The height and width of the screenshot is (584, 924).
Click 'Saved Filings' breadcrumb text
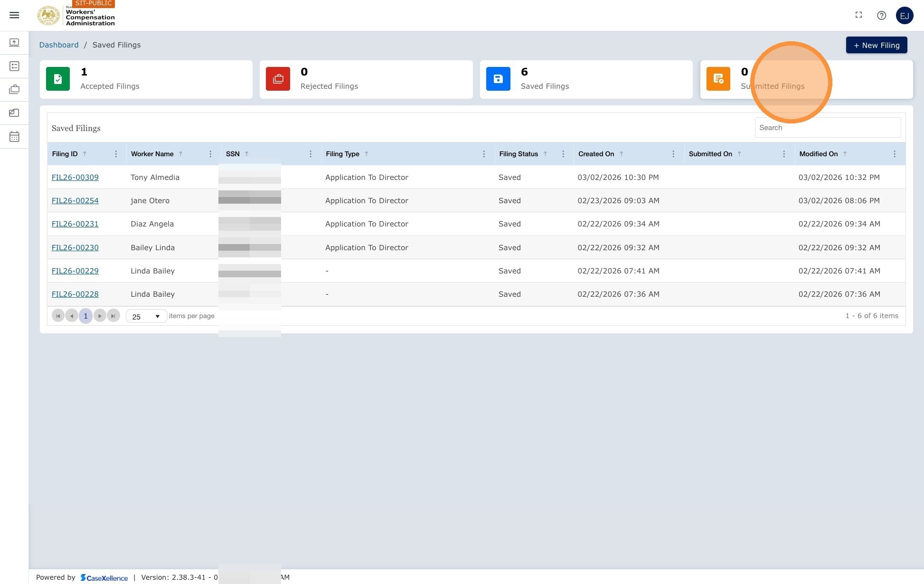(116, 45)
